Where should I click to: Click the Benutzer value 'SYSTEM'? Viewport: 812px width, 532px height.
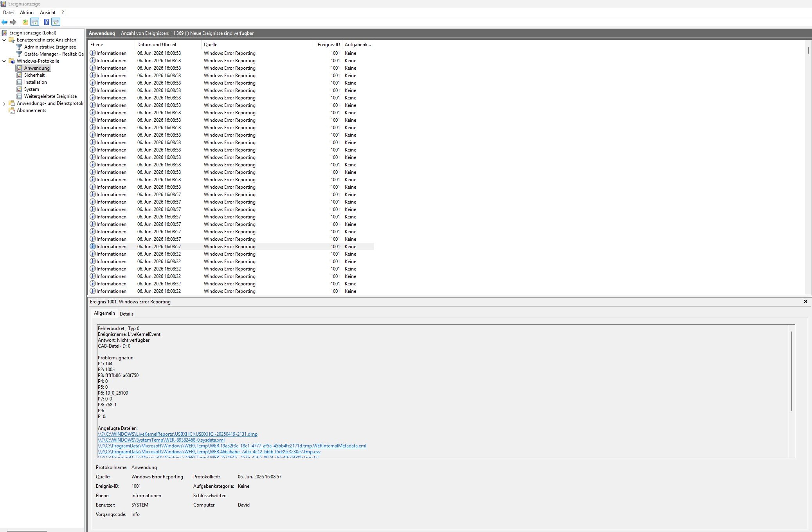140,505
